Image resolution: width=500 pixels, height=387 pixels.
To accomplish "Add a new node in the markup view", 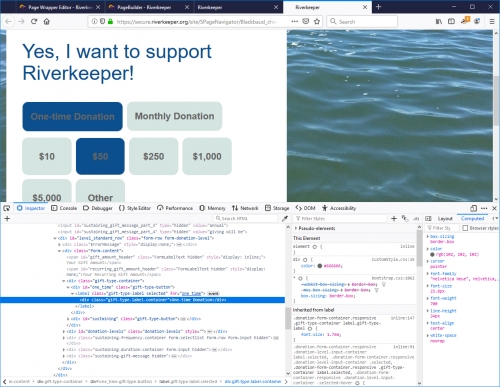I will point(7,219).
